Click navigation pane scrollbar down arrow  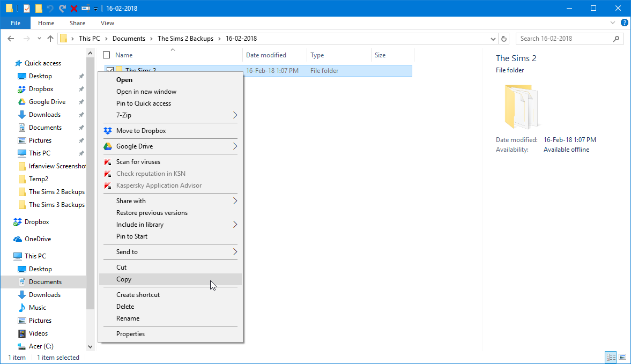[x=90, y=347]
